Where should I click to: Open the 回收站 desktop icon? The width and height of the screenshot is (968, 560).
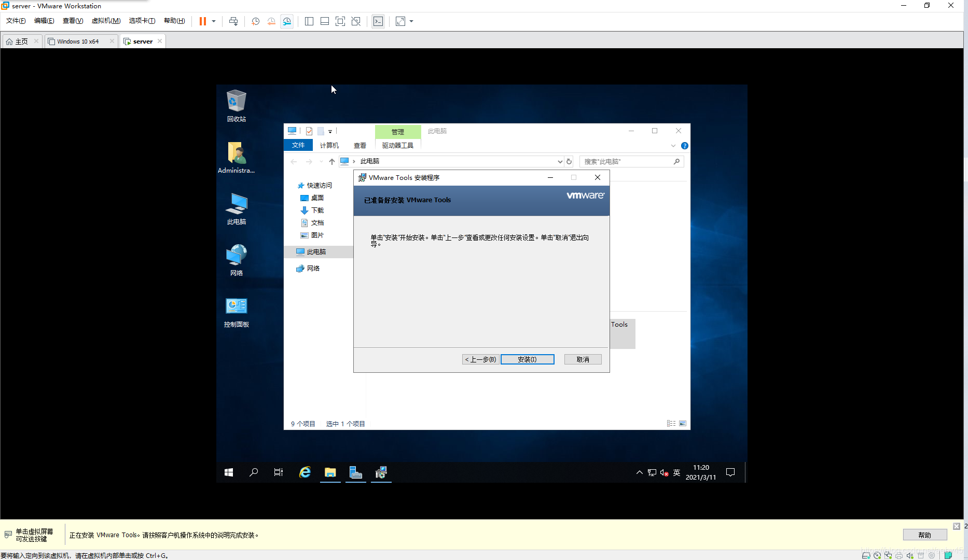point(236,106)
